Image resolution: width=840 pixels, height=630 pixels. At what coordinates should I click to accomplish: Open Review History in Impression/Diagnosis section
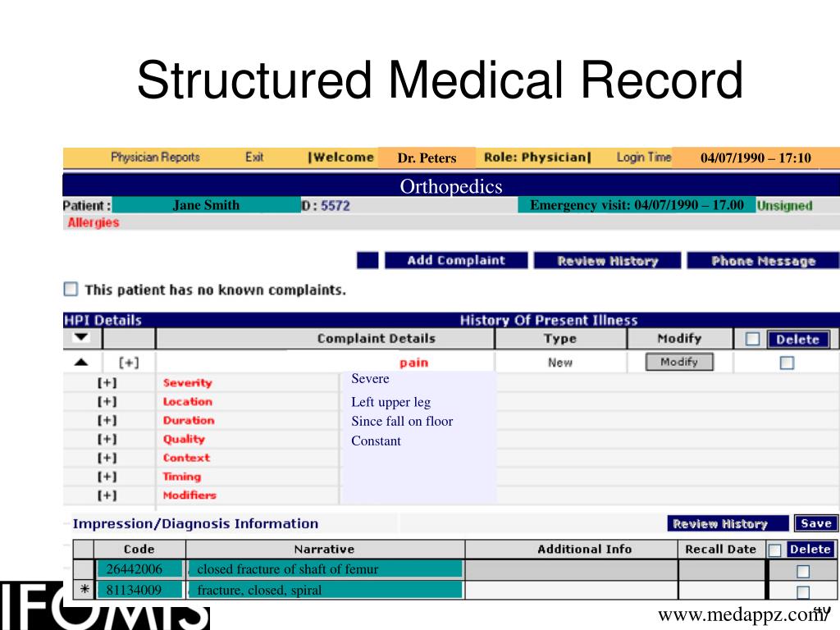728,523
